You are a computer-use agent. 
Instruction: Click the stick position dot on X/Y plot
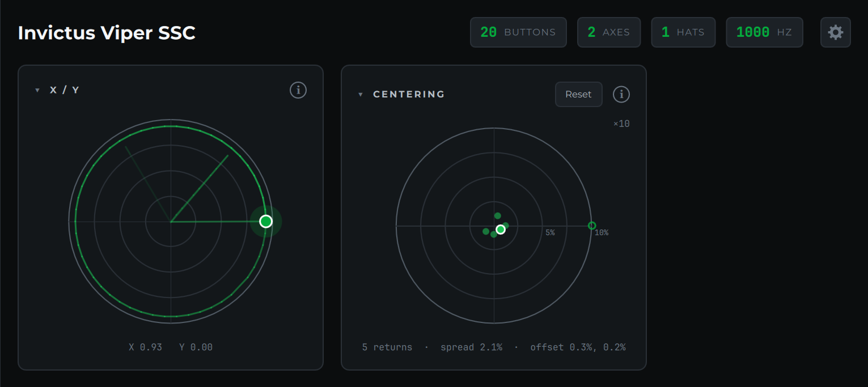click(x=266, y=222)
